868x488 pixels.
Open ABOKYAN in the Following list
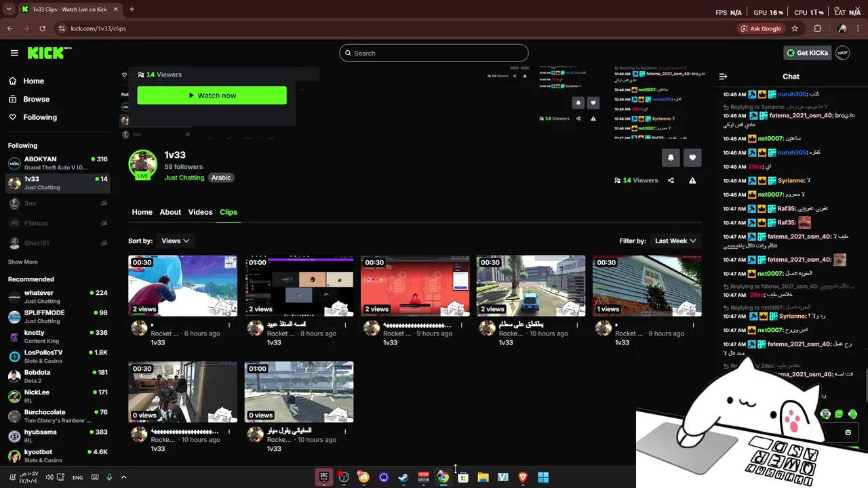coord(58,163)
